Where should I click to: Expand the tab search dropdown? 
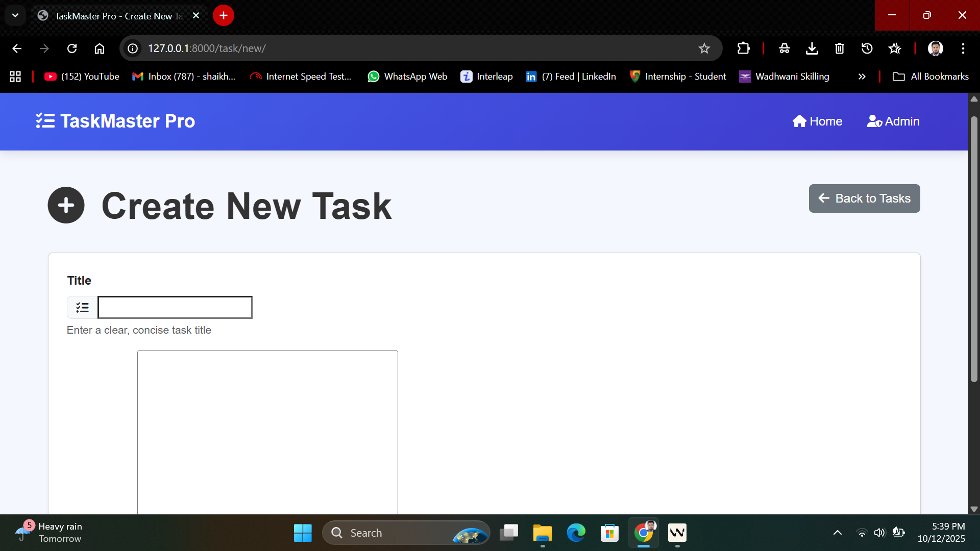coord(15,15)
